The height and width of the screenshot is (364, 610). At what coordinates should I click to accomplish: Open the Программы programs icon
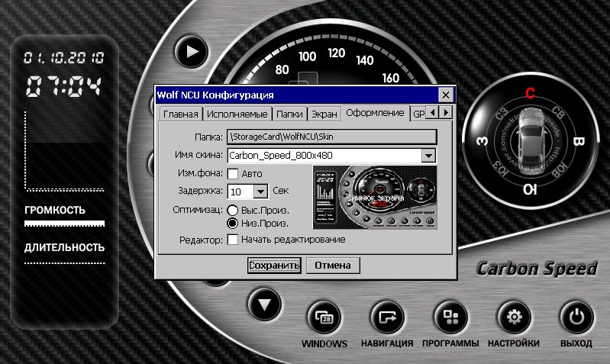pyautogui.click(x=451, y=317)
